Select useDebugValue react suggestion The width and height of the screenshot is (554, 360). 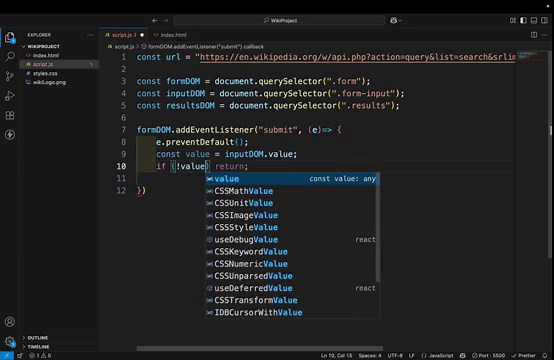point(292,240)
